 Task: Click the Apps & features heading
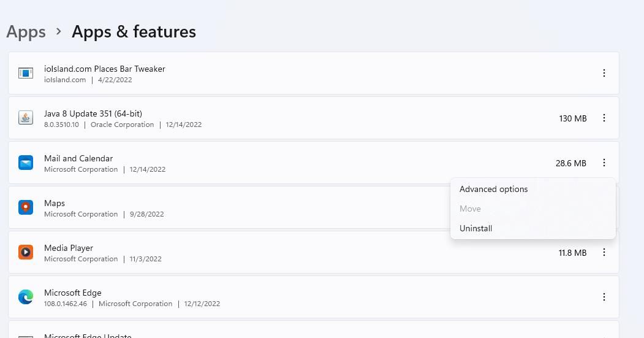click(134, 32)
